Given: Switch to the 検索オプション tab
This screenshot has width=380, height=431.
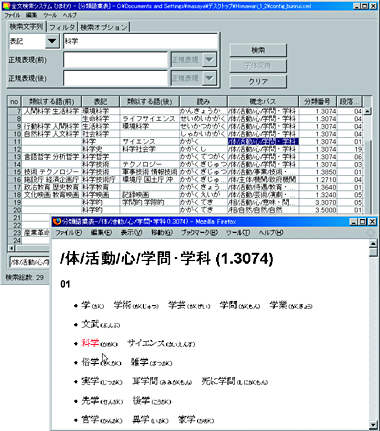Looking at the screenshot, I should click(104, 27).
